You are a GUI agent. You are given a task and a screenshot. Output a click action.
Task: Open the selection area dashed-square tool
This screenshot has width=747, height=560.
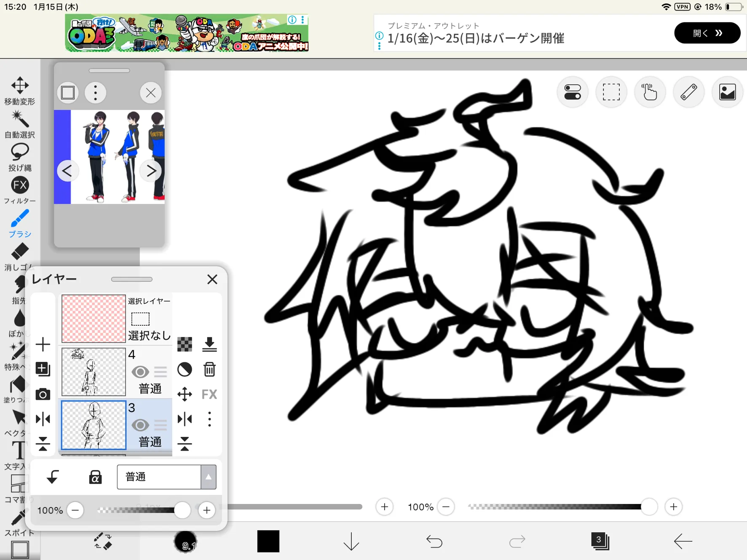coord(611,92)
